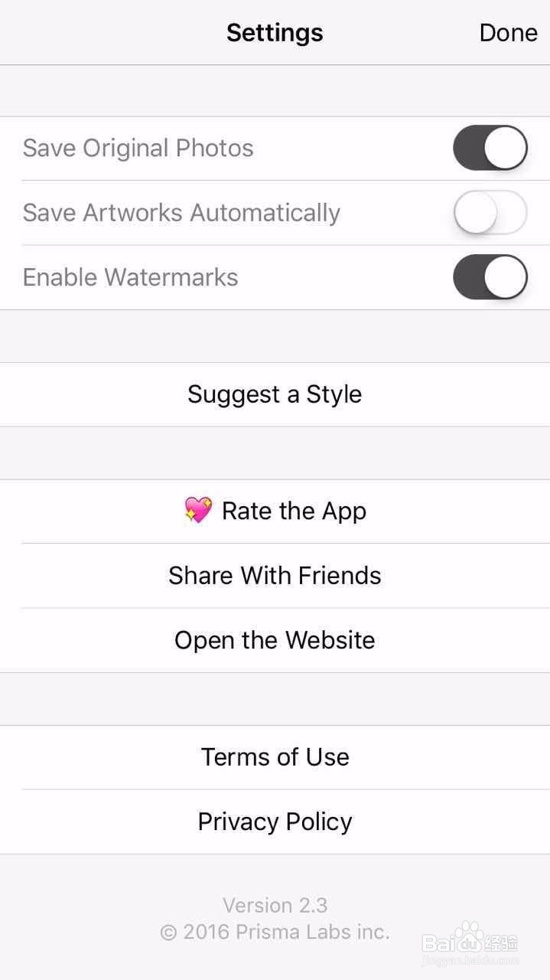Click the sparkling heart emoji icon
Image resolution: width=550 pixels, height=980 pixels.
coord(198,511)
